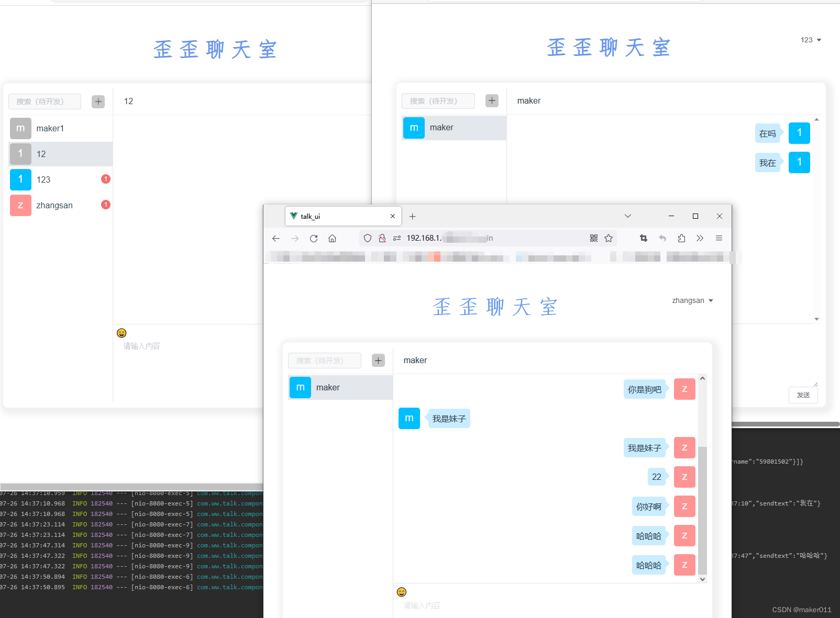The image size is (840, 618).
Task: Click the add contact plus icon in zhangsan's window
Action: click(x=378, y=360)
